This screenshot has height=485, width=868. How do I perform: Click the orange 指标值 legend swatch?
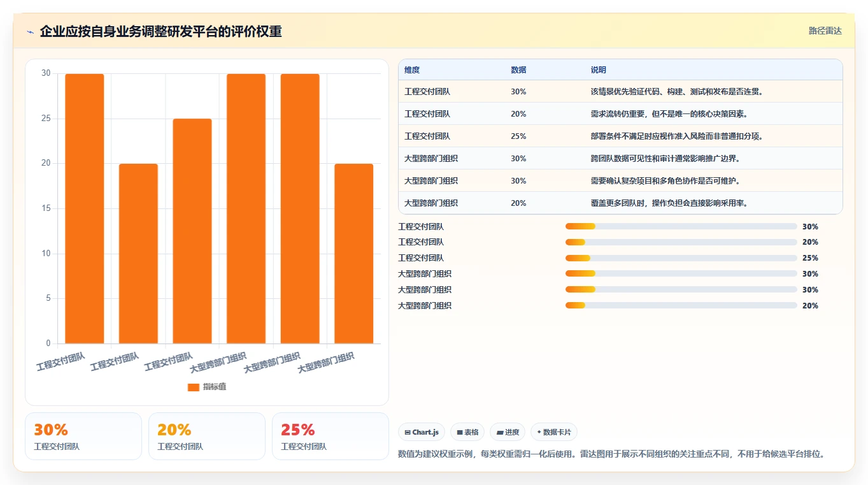tap(194, 387)
